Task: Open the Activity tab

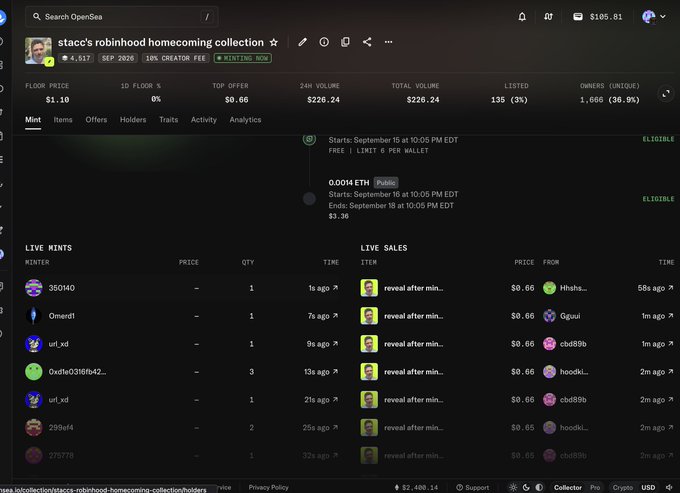Action: point(204,120)
